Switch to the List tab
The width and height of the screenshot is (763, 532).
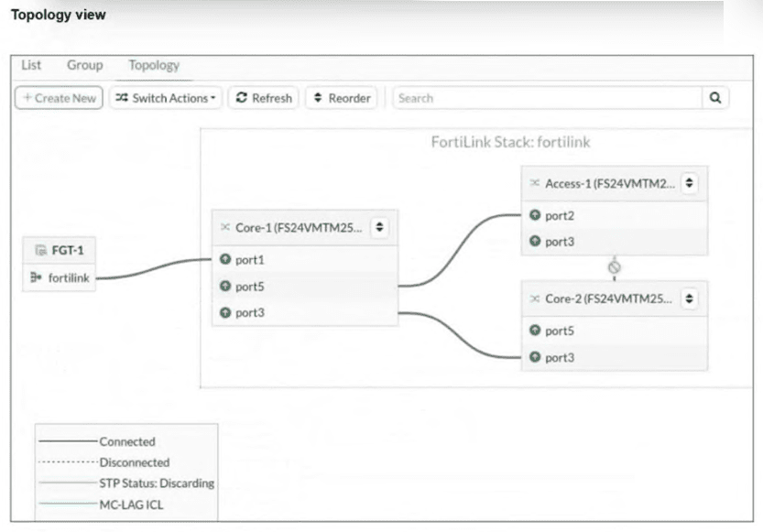[x=31, y=65]
